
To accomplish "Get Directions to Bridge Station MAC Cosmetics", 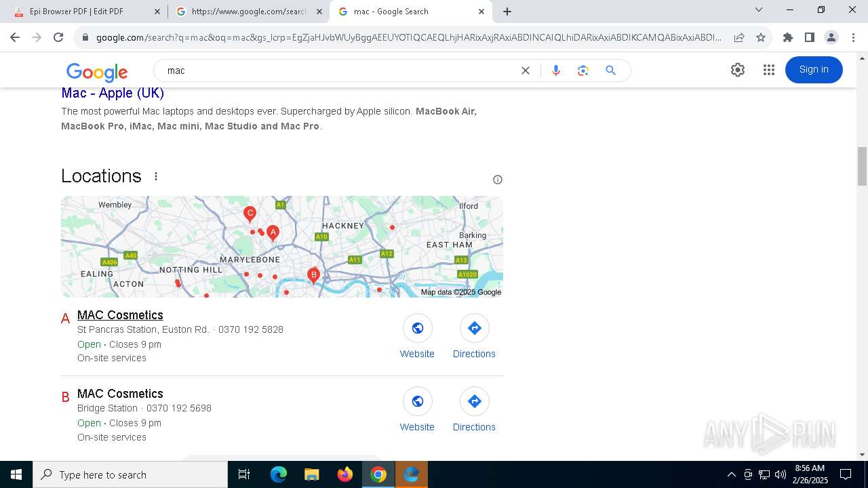I will pyautogui.click(x=474, y=411).
